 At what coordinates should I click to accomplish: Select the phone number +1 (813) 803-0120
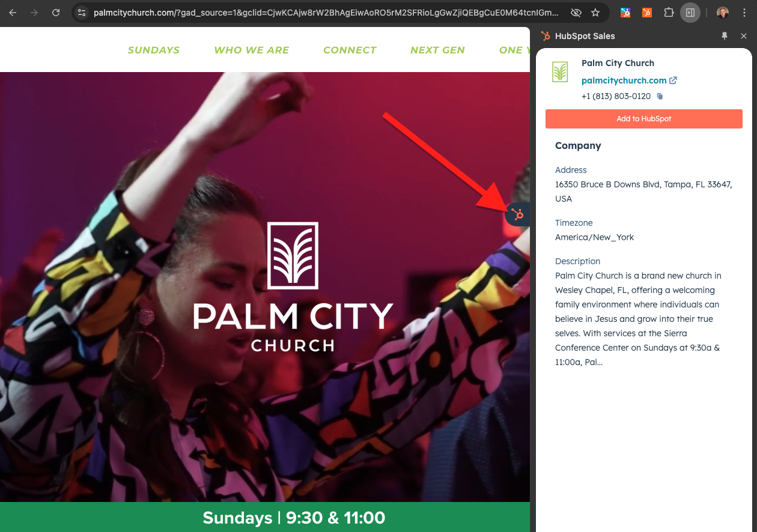tap(616, 96)
